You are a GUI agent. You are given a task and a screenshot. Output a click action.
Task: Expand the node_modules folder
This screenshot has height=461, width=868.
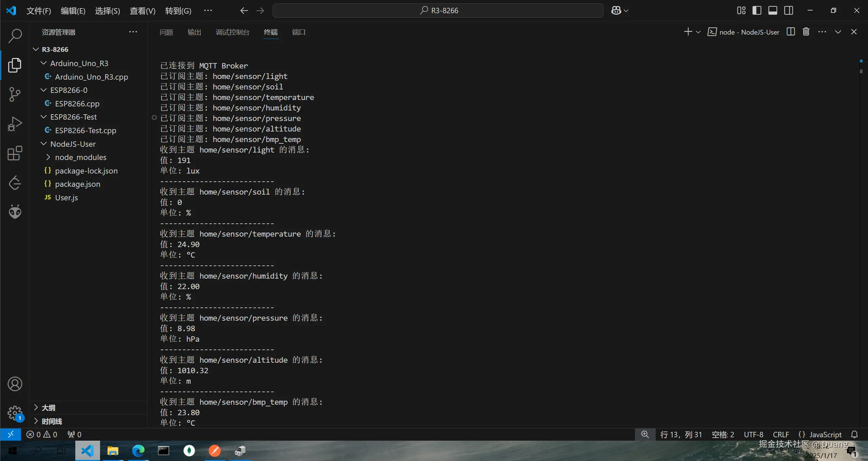coord(81,157)
